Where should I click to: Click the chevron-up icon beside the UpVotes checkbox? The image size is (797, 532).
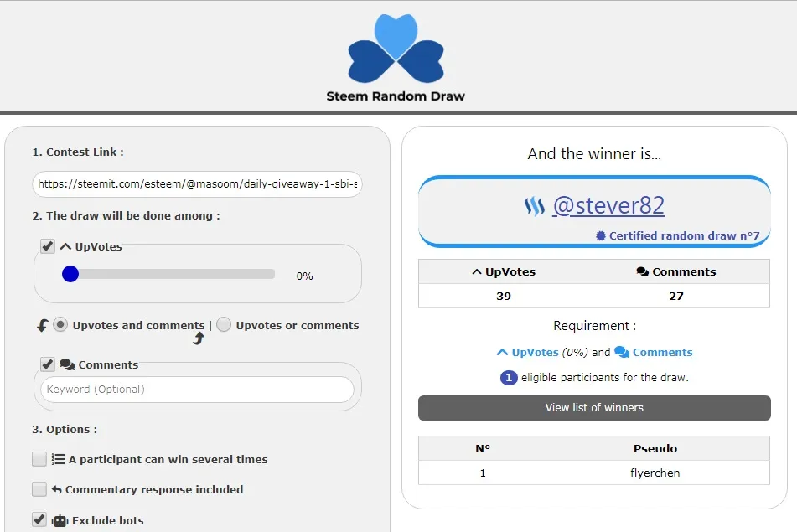coord(65,246)
